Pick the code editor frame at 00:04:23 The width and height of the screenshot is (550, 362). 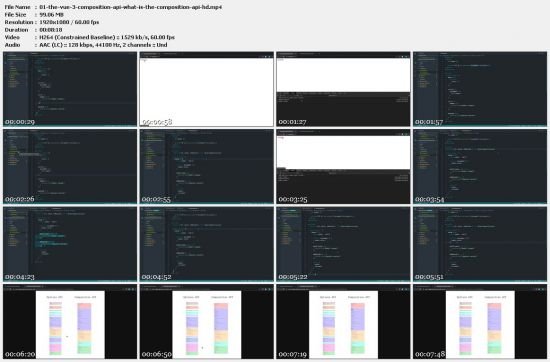coord(70,244)
